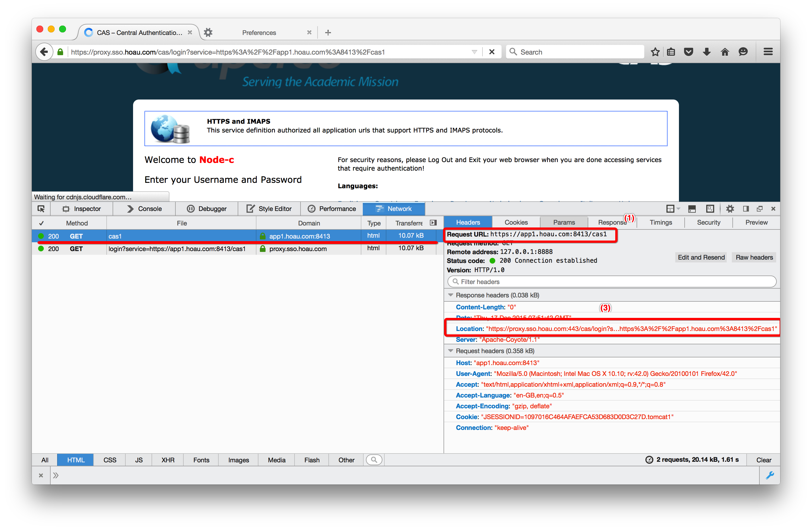
Task: Click Edit and Resend button
Action: coord(701,257)
